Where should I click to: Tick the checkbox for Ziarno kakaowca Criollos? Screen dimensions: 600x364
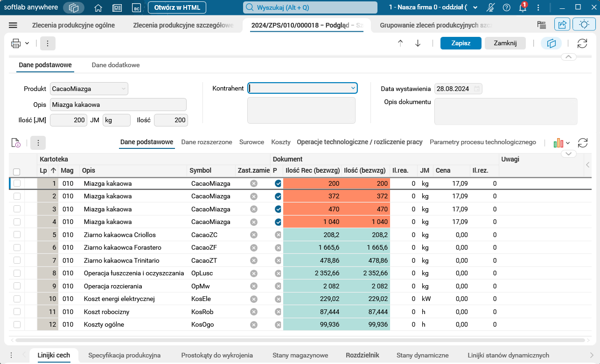pyautogui.click(x=17, y=235)
